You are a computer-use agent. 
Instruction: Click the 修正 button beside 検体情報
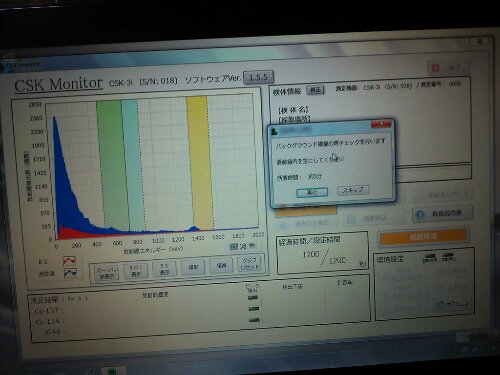point(315,90)
